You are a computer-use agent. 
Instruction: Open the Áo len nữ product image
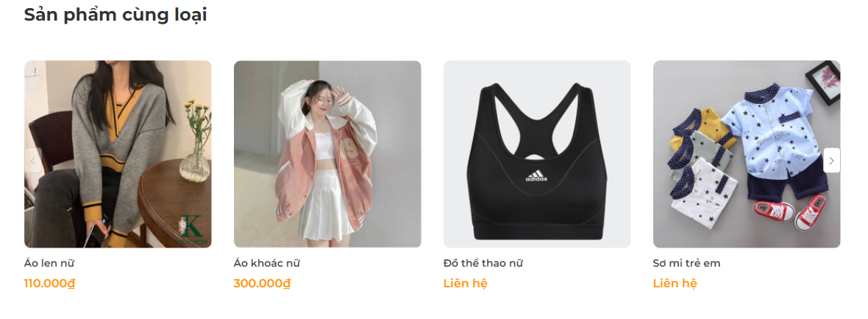pos(118,154)
